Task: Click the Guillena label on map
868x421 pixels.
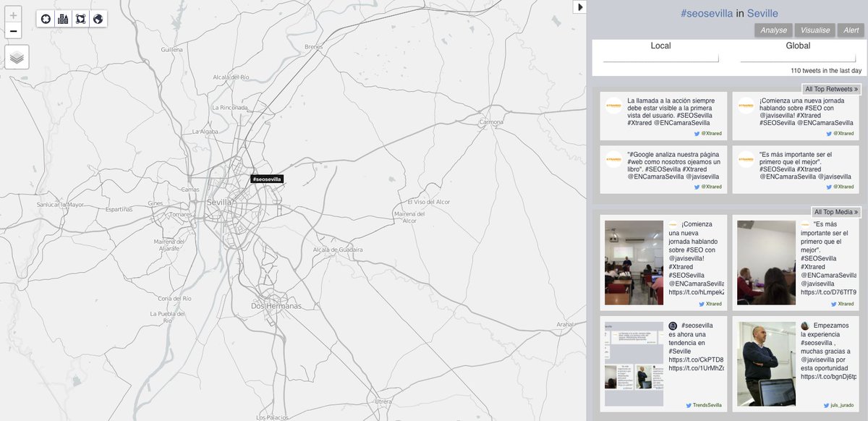Action: 172,50
